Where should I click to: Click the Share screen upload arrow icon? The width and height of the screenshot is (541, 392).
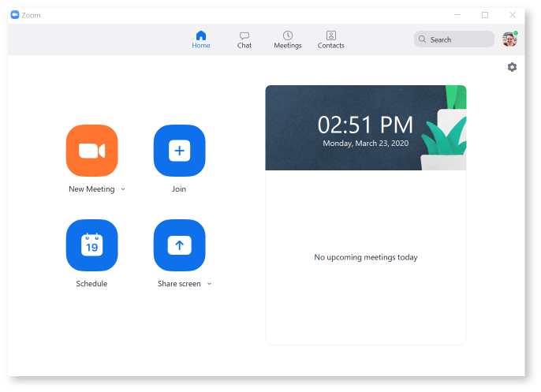point(180,245)
